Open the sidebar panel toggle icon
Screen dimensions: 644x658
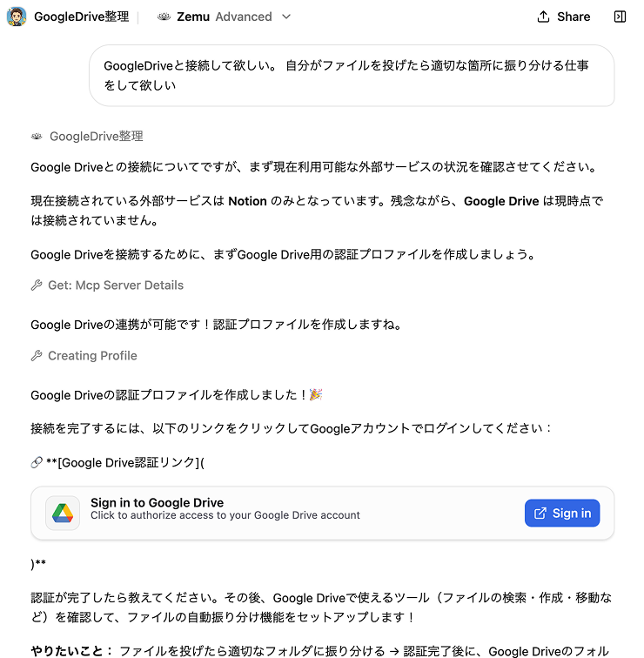tap(620, 17)
